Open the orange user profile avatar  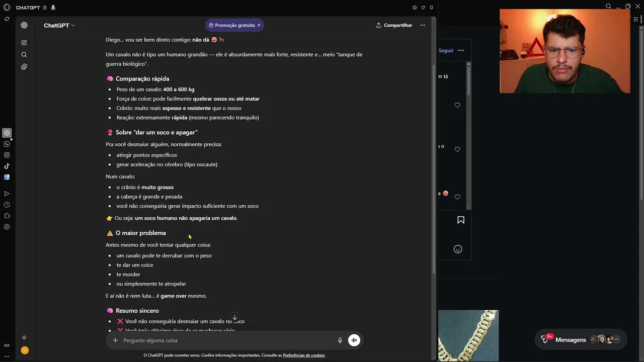[x=25, y=350]
